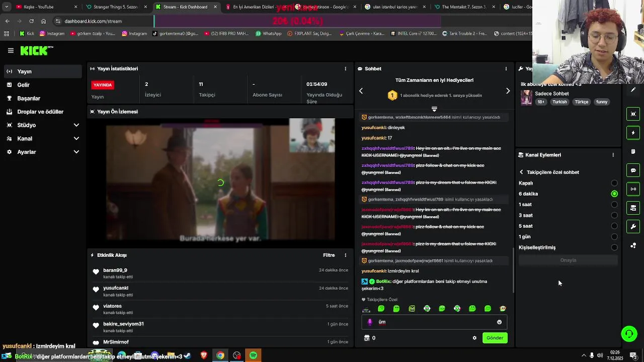Click the Chrome taskbar icon
This screenshot has height=362, width=644.
point(220,355)
